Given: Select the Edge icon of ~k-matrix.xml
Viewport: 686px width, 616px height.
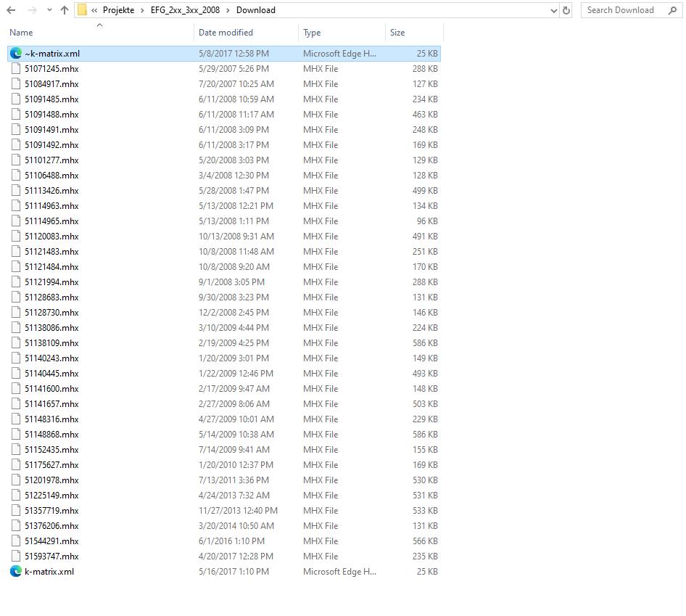Looking at the screenshot, I should coord(16,54).
